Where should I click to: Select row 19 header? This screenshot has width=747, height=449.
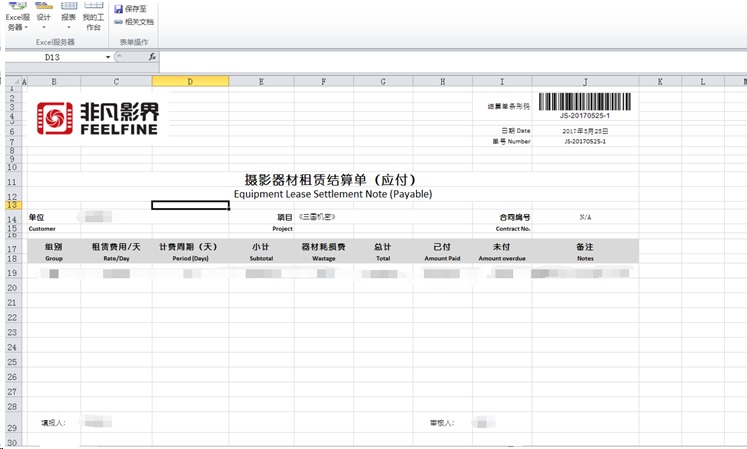[x=12, y=273]
